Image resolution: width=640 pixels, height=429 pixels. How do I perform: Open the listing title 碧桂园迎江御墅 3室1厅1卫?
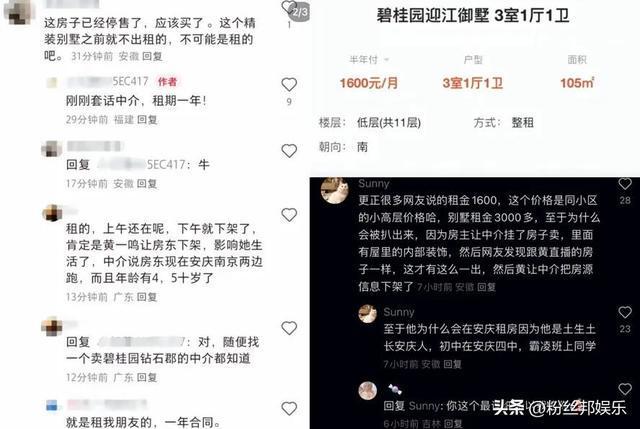473,16
